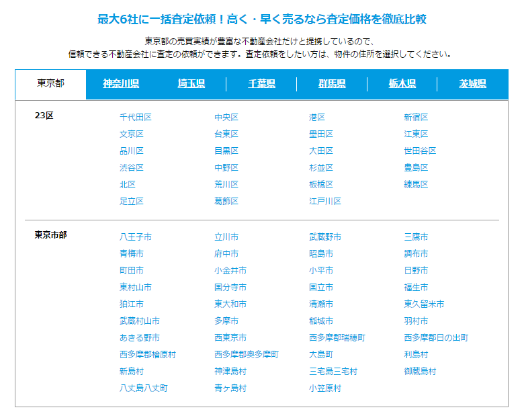Screen dimensions: 524x420
Task: Select 八王子市 in 東京市部
Action: point(135,237)
